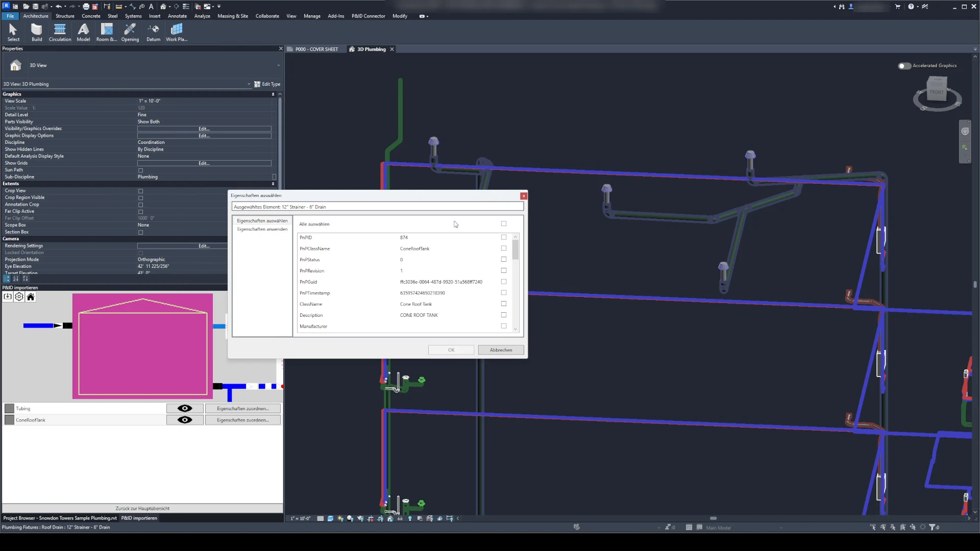Image resolution: width=980 pixels, height=551 pixels.
Task: Collapse the Extents properties section
Action: point(273,184)
